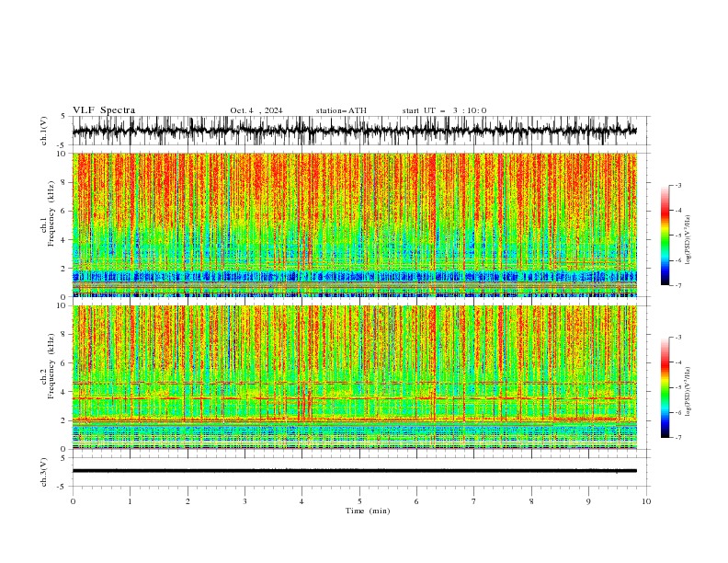Click the "-7" label on upper color bar

[x=678, y=286]
